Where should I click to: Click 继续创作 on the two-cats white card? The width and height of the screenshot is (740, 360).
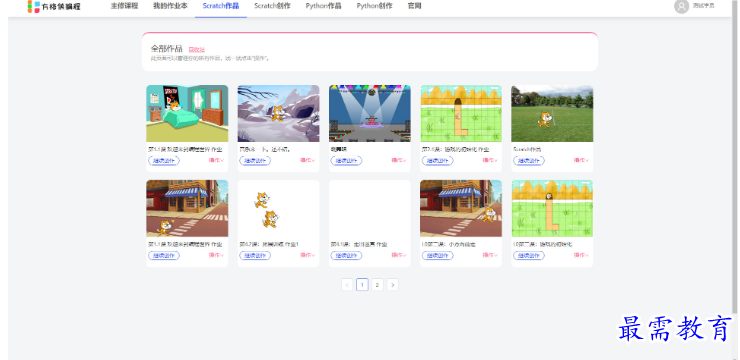(255, 255)
